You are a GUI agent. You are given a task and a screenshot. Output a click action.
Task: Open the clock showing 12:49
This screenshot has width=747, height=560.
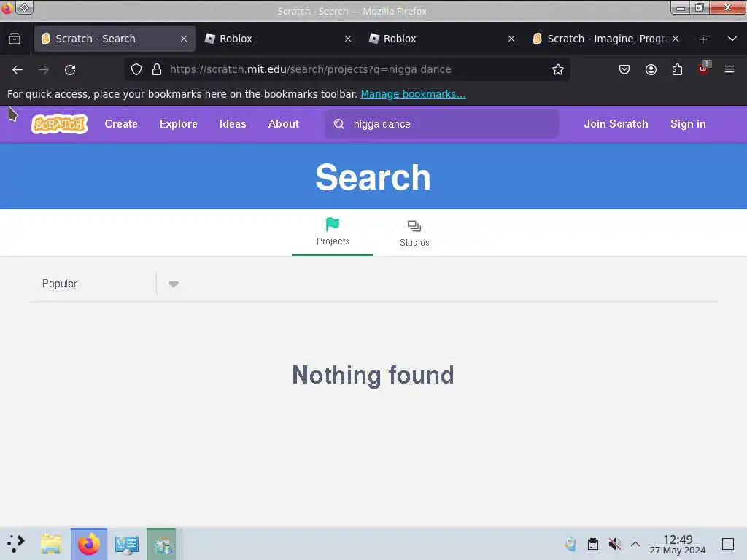(678, 544)
